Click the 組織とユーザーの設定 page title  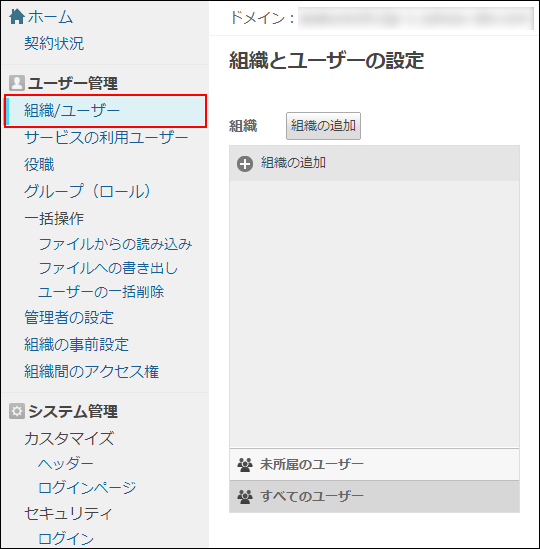[326, 60]
